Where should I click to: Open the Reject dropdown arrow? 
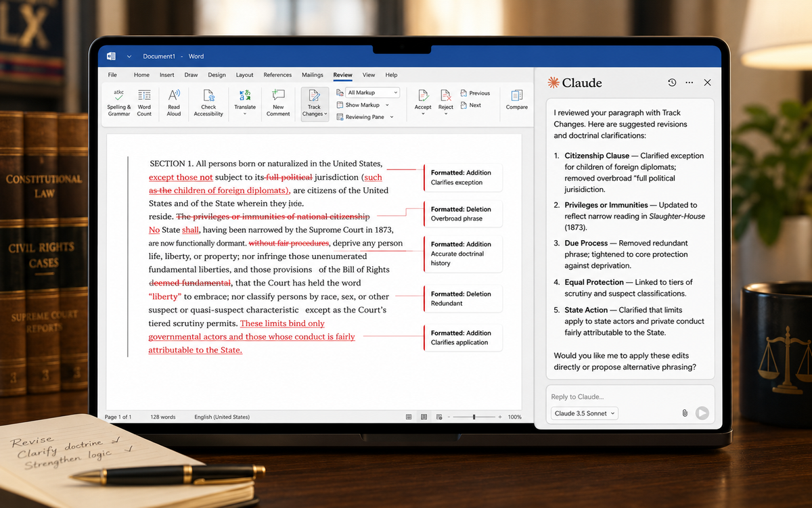(x=445, y=114)
